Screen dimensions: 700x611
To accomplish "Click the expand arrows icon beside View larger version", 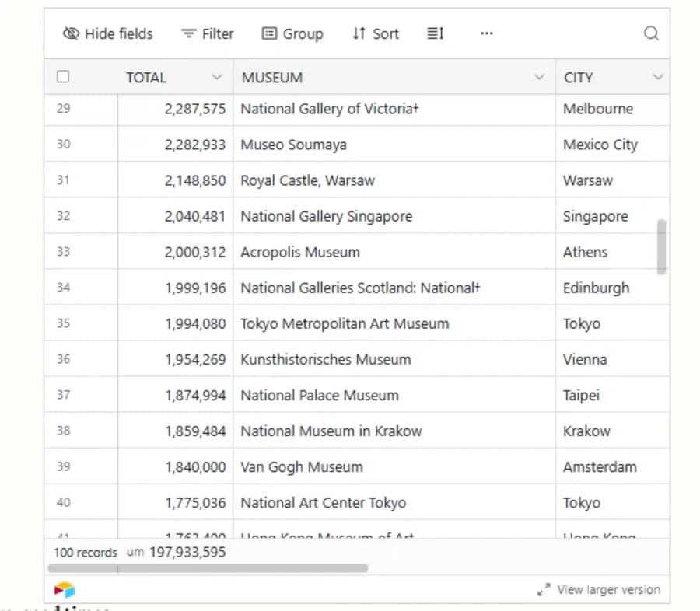I will (x=544, y=589).
